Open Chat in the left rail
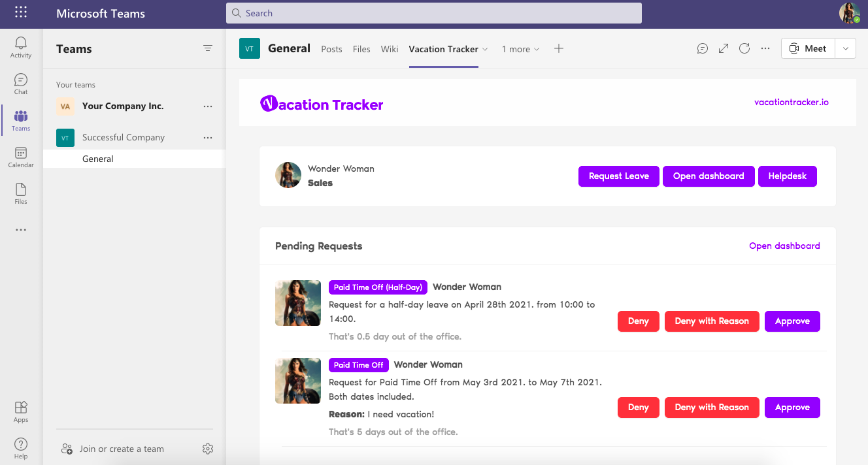The width and height of the screenshot is (868, 465). tap(21, 84)
